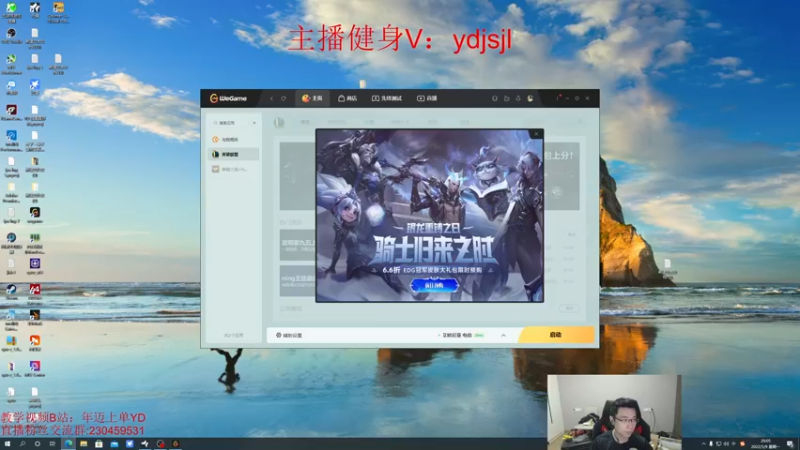The image size is (800, 450).
Task: Close the knight promo popup ad
Action: 536,134
